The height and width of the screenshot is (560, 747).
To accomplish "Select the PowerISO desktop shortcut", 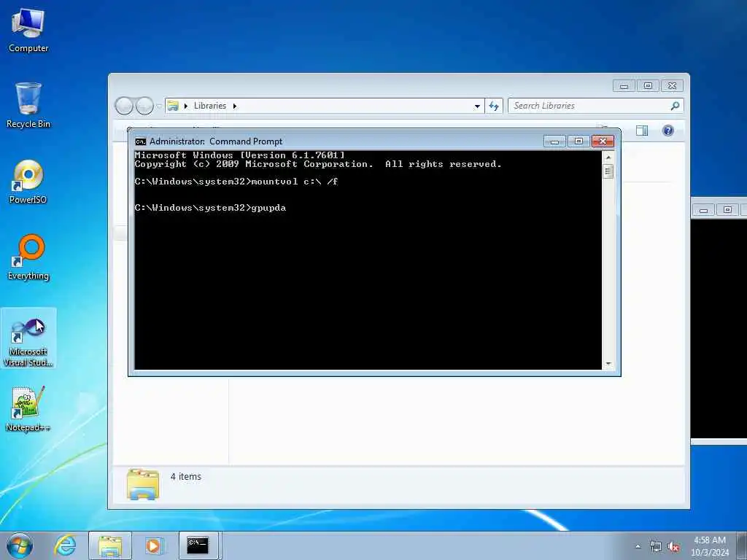I will tap(28, 182).
